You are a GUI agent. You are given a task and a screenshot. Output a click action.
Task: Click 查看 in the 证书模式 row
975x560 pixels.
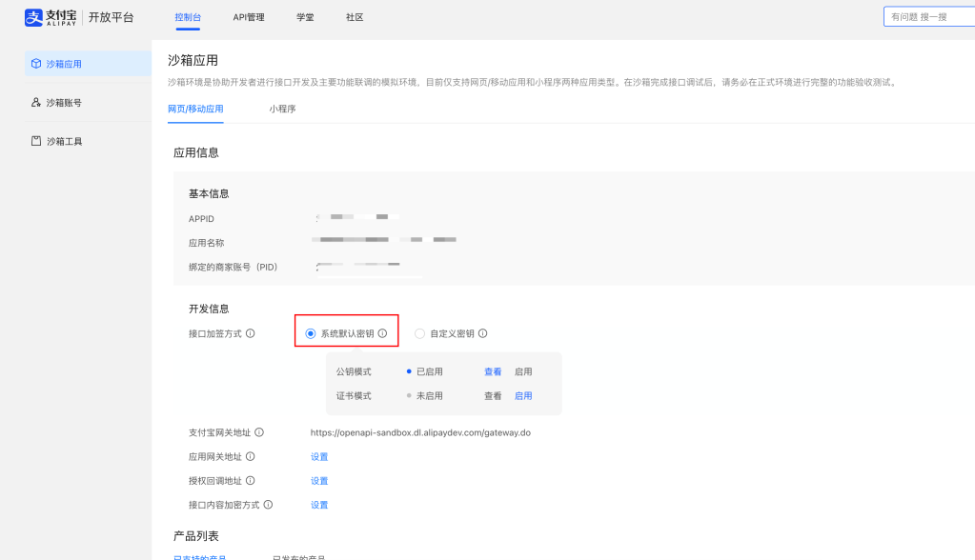[493, 396]
